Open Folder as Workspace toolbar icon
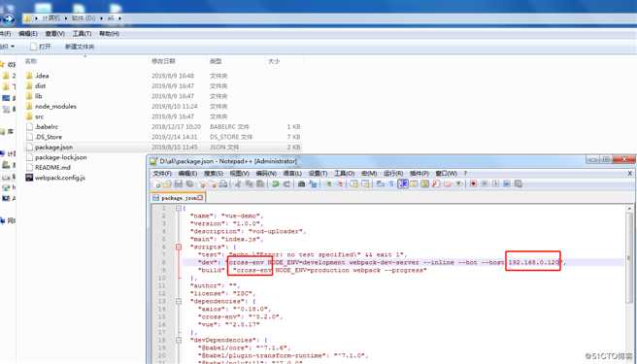 coord(448,184)
